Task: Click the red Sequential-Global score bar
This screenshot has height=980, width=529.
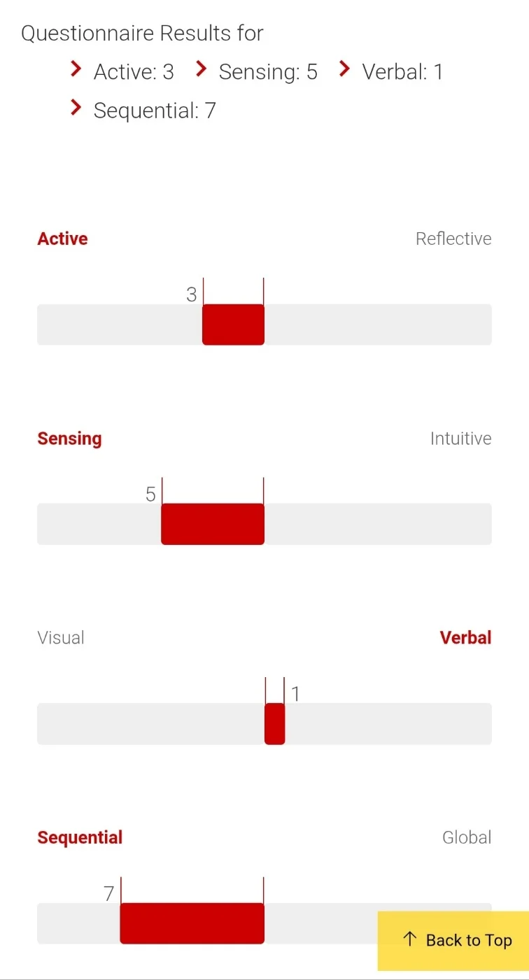Action: point(192,923)
